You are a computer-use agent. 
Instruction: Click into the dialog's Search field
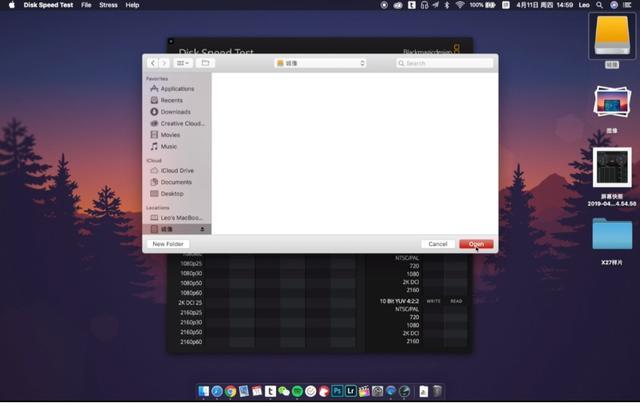pos(444,63)
